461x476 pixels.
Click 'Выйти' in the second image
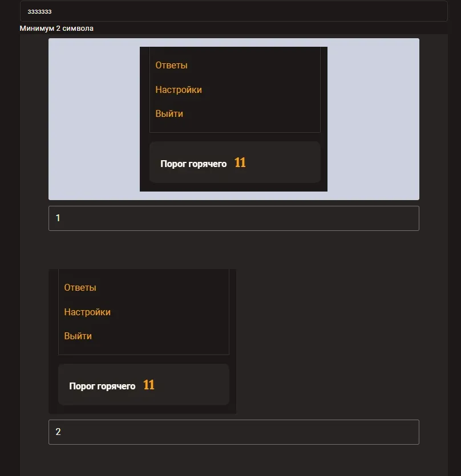click(x=78, y=336)
